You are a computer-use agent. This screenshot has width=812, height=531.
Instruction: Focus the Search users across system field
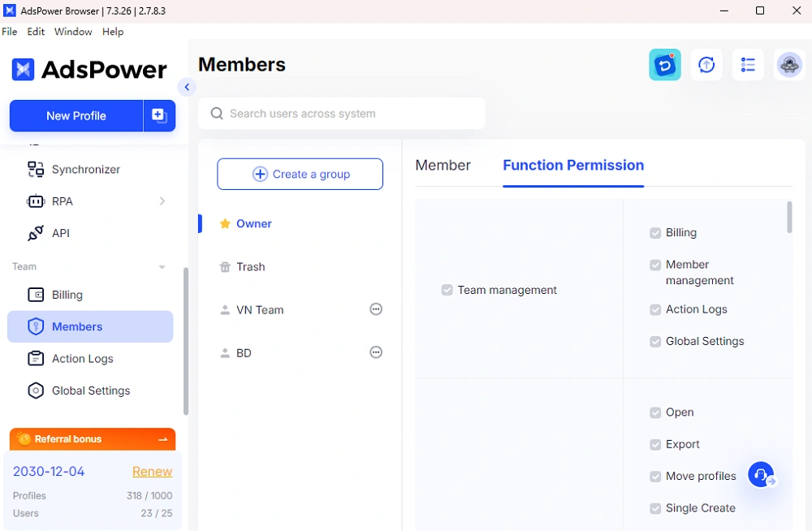342,114
